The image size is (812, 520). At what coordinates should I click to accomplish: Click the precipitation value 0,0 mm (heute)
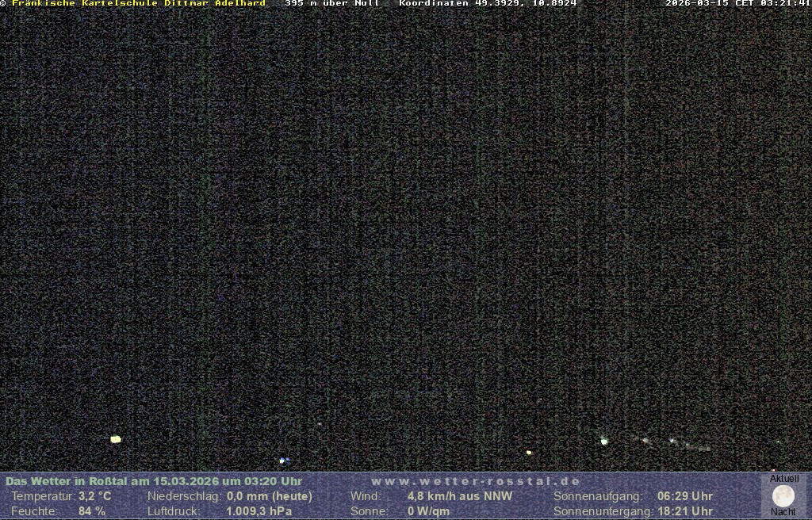[x=270, y=496]
